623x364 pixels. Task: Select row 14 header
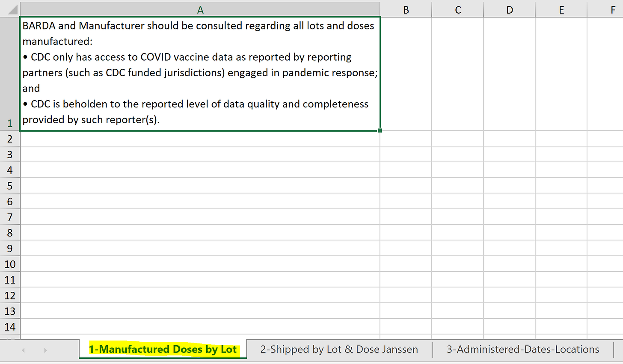pyautogui.click(x=10, y=327)
